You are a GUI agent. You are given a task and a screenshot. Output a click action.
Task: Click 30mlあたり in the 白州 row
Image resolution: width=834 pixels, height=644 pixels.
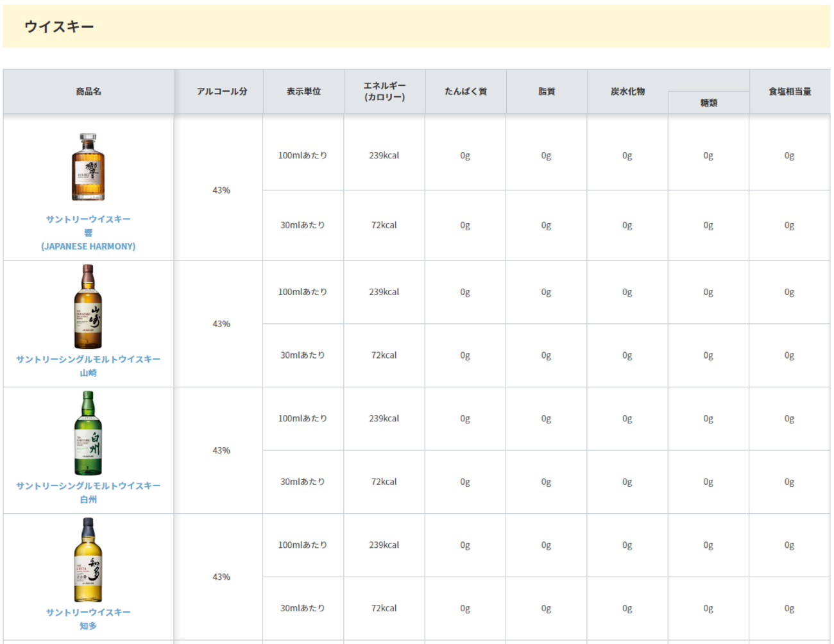[x=303, y=482]
